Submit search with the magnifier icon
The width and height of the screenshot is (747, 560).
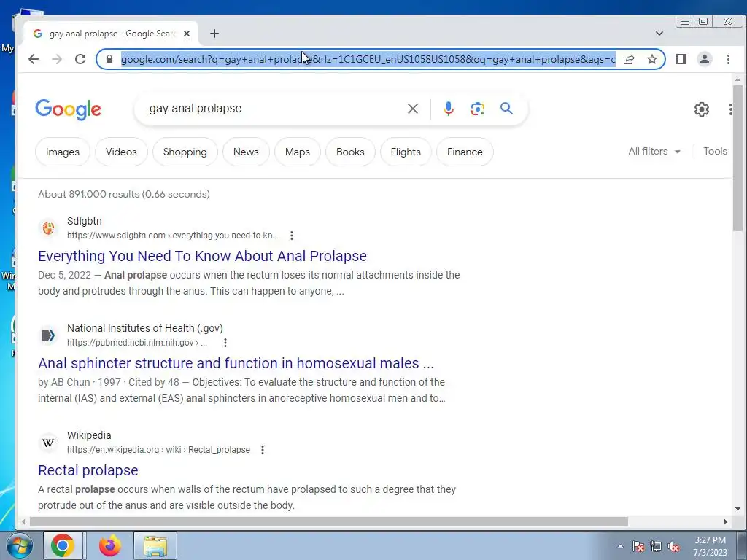(506, 109)
